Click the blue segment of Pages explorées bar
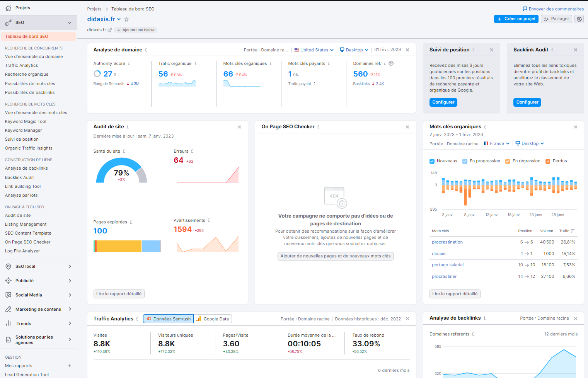Image resolution: width=588 pixels, height=378 pixels. [151, 246]
